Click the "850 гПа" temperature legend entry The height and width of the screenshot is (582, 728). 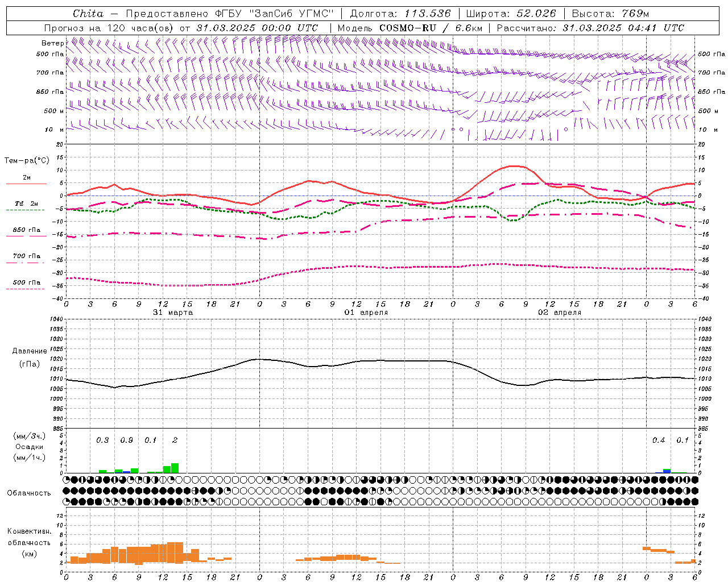(27, 230)
